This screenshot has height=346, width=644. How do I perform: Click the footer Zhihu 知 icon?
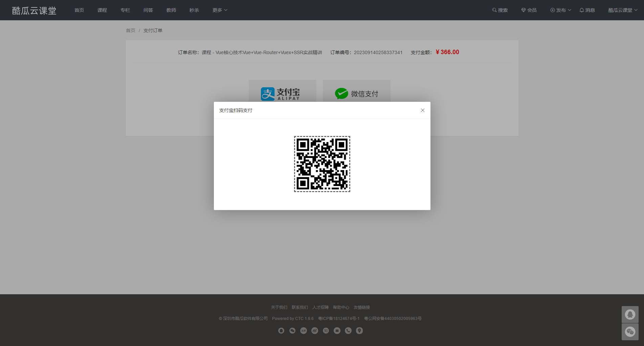click(326, 331)
